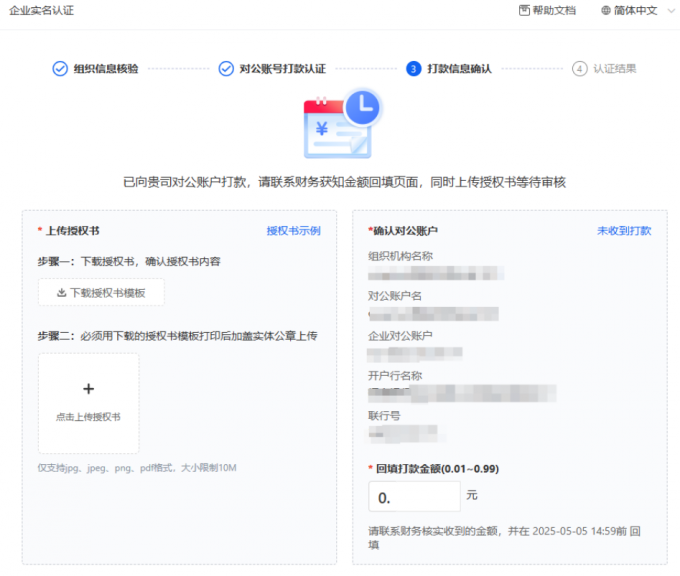This screenshot has width=680, height=576.
Task: Click the 确认对公账户 section heading
Action: click(x=405, y=231)
